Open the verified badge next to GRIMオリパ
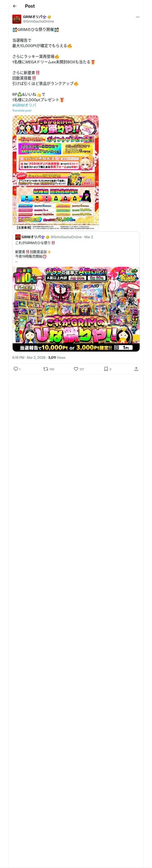This screenshot has width=152, height=868. pos(49,17)
